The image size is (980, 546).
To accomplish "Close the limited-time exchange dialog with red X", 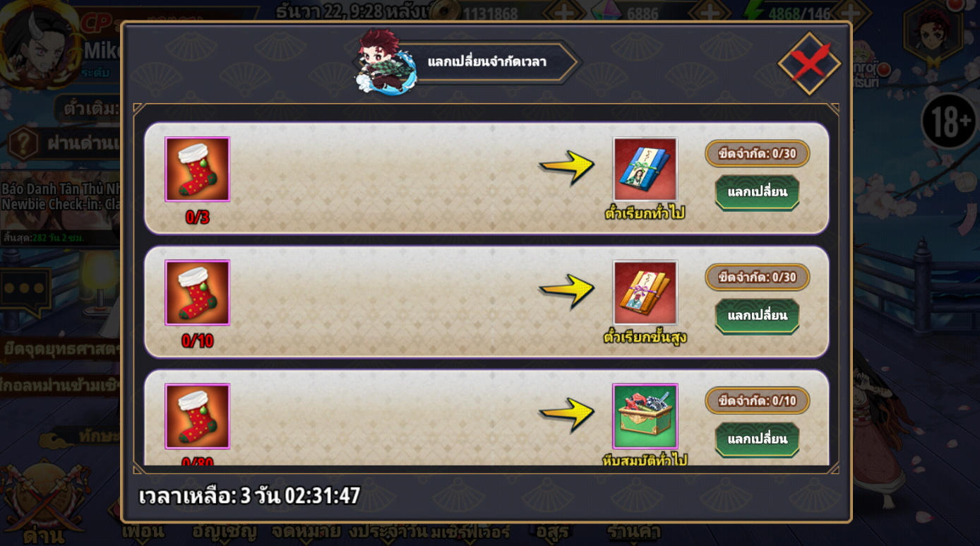I will point(809,63).
